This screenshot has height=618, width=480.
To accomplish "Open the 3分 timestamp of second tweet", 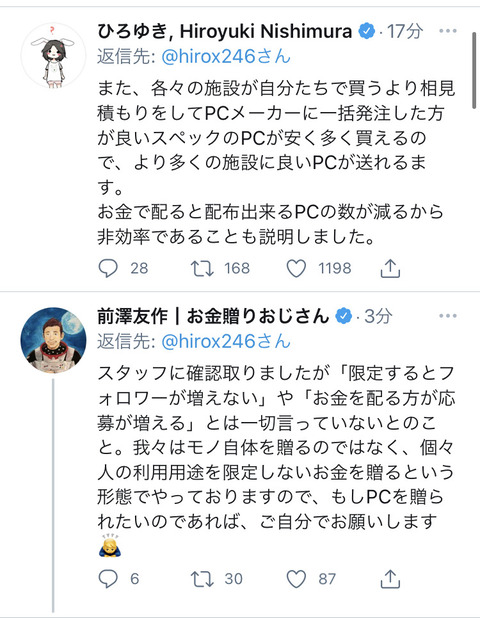I will tap(378, 316).
